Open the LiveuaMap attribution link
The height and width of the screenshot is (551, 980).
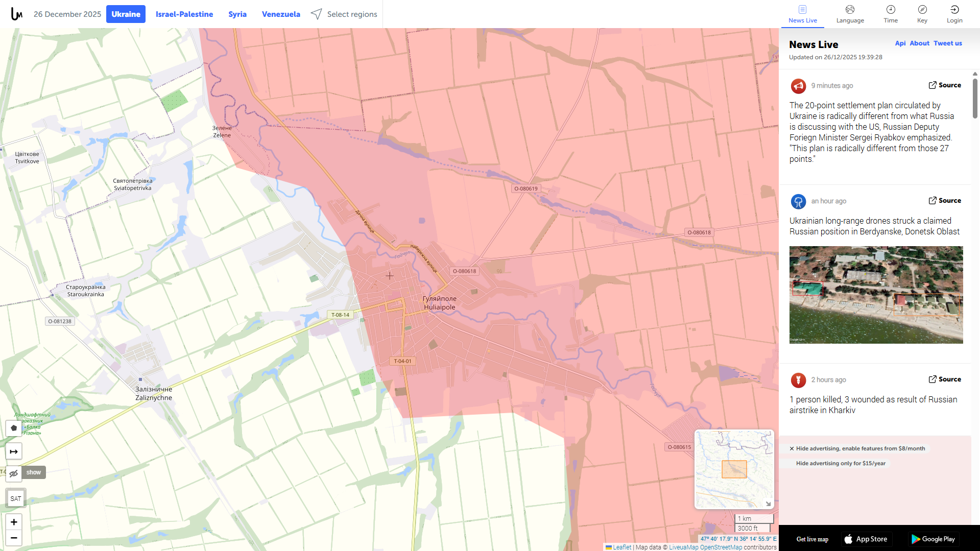(x=683, y=547)
